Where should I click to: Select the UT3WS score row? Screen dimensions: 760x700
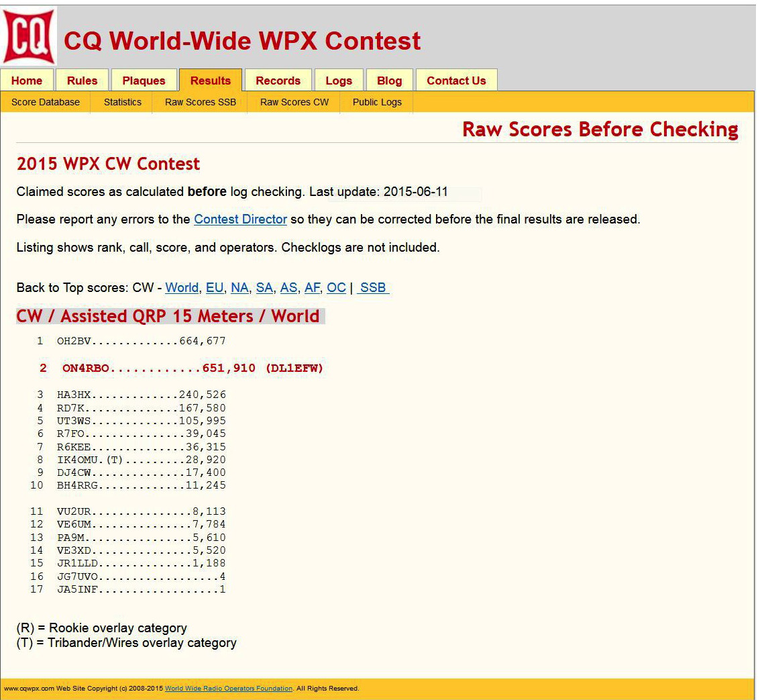[x=131, y=421]
